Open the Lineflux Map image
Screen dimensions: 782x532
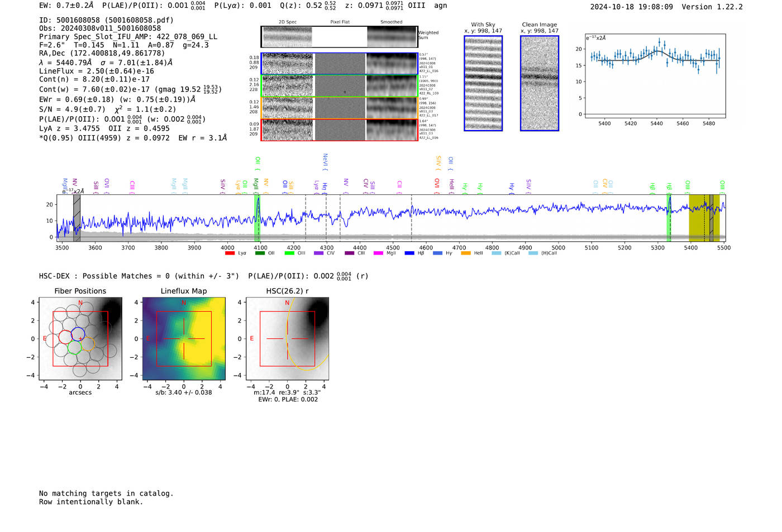click(x=184, y=338)
